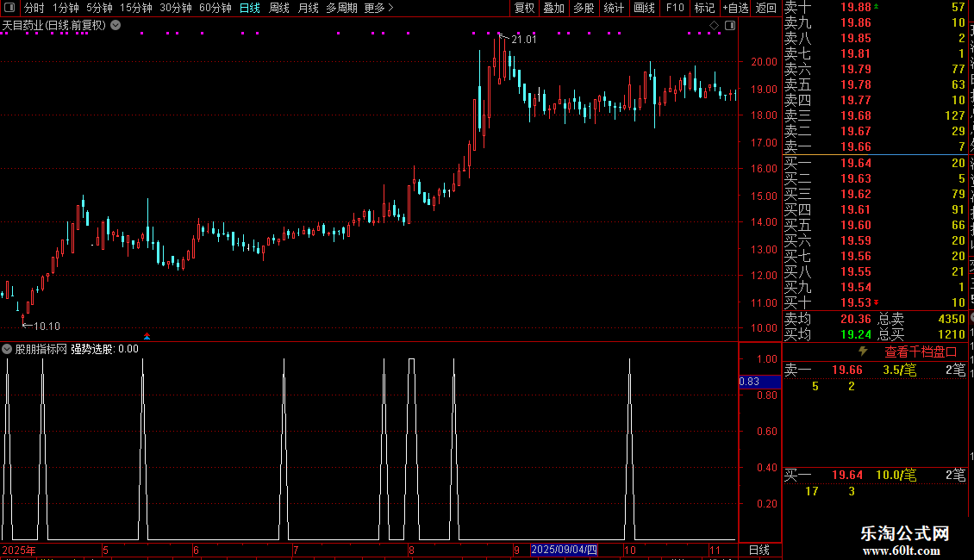Screen dimensions: 974x560
Task: Open the 查看千档盘口 link
Action: coord(921,352)
